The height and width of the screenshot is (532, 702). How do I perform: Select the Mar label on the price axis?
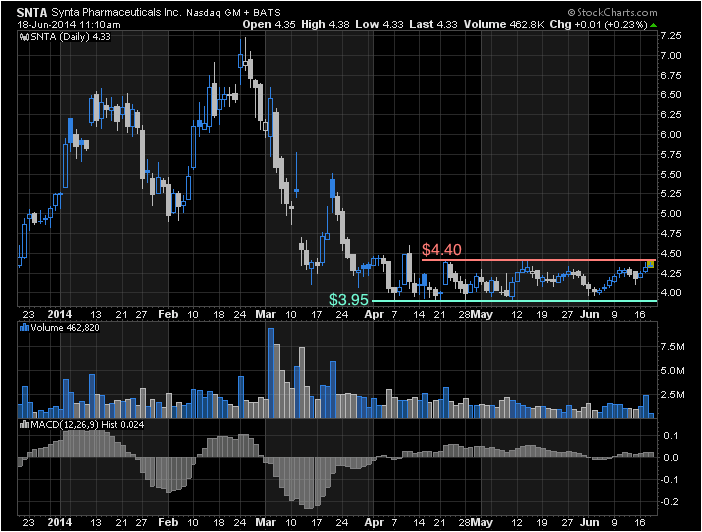coord(267,313)
